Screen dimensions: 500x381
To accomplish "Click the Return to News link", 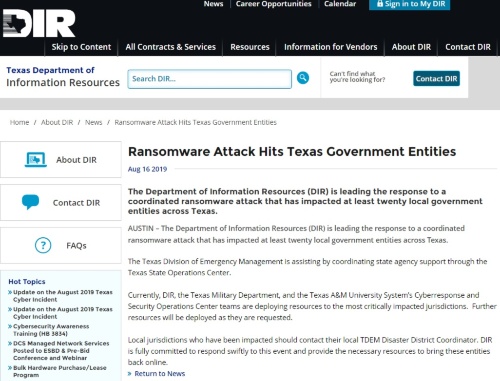I will [159, 374].
